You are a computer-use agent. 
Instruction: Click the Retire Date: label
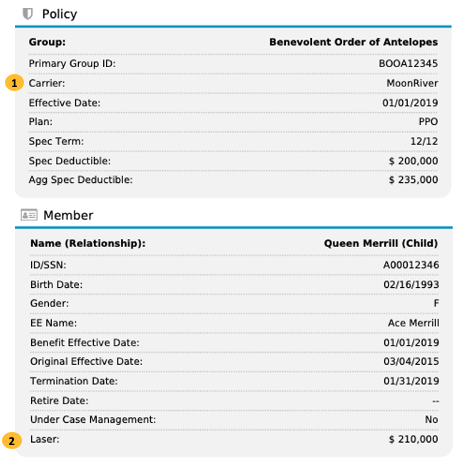point(59,401)
